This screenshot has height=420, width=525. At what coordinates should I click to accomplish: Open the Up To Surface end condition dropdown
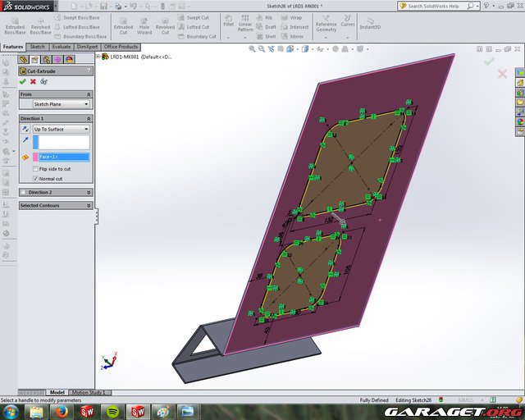(61, 129)
